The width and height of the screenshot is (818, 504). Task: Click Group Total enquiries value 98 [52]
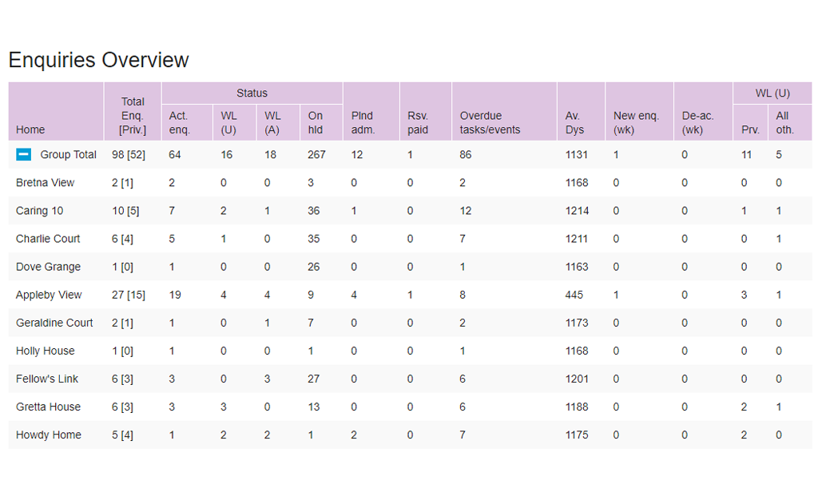129,155
